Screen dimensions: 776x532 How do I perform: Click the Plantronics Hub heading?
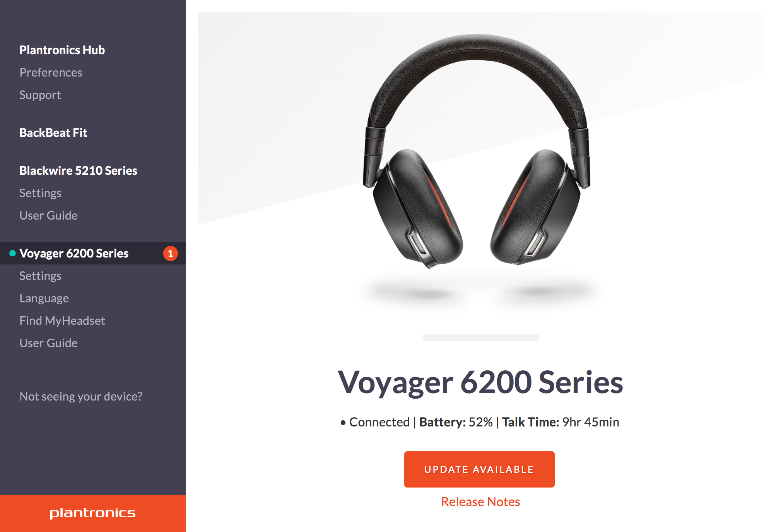(x=62, y=50)
